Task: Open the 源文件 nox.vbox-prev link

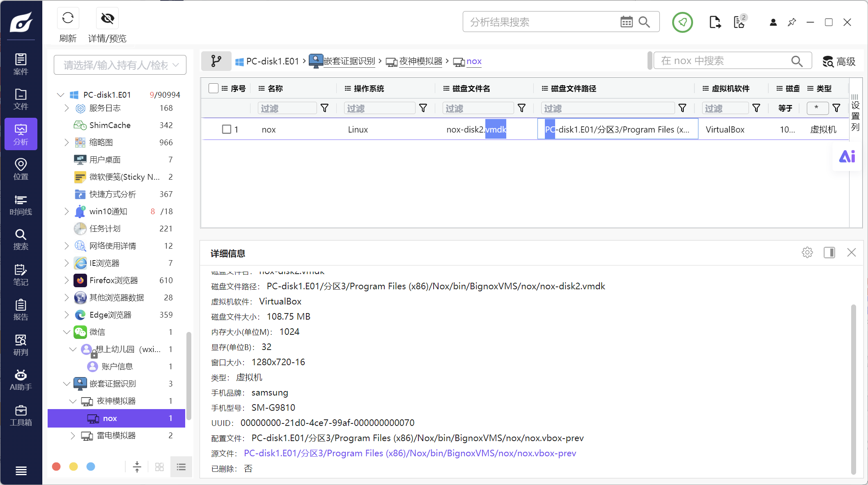Action: click(410, 453)
